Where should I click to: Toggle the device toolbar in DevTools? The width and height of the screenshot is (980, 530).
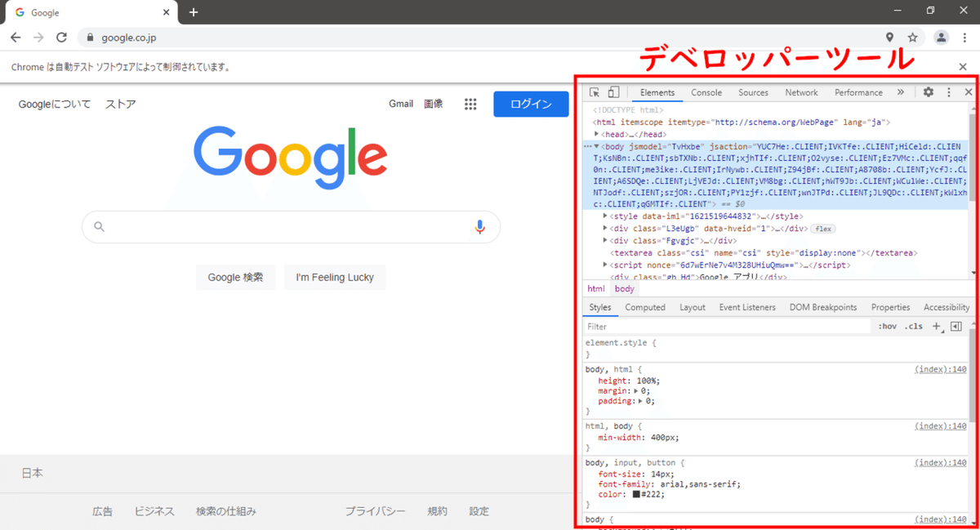point(612,91)
